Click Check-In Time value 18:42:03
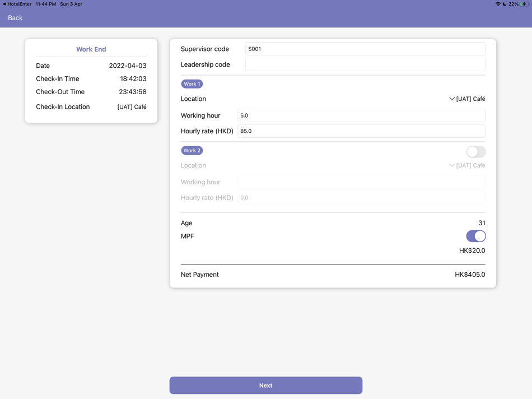The height and width of the screenshot is (399, 532). click(133, 79)
